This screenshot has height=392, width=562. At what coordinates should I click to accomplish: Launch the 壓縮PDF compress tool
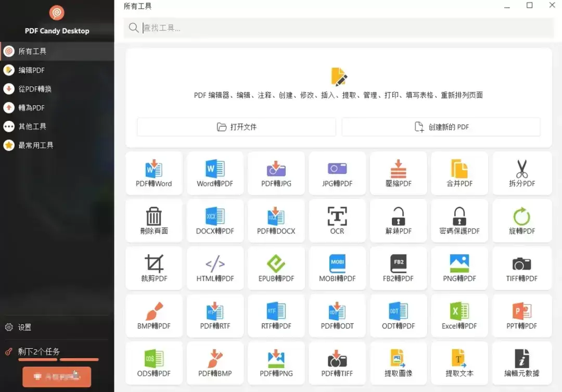tap(398, 173)
